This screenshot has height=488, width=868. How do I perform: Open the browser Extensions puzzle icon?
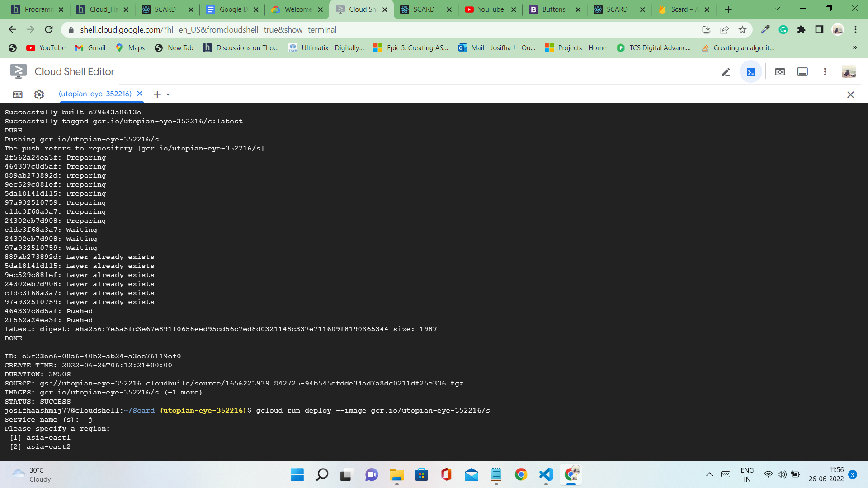tap(801, 30)
